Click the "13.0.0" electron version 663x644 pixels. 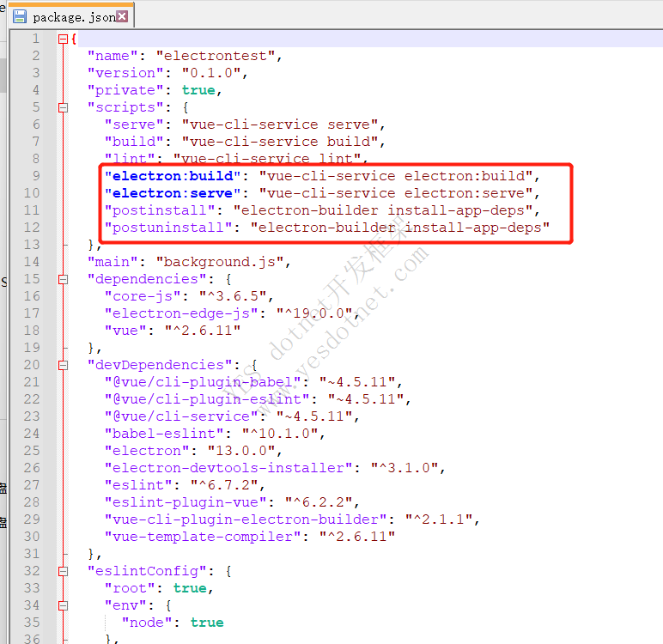point(241,451)
